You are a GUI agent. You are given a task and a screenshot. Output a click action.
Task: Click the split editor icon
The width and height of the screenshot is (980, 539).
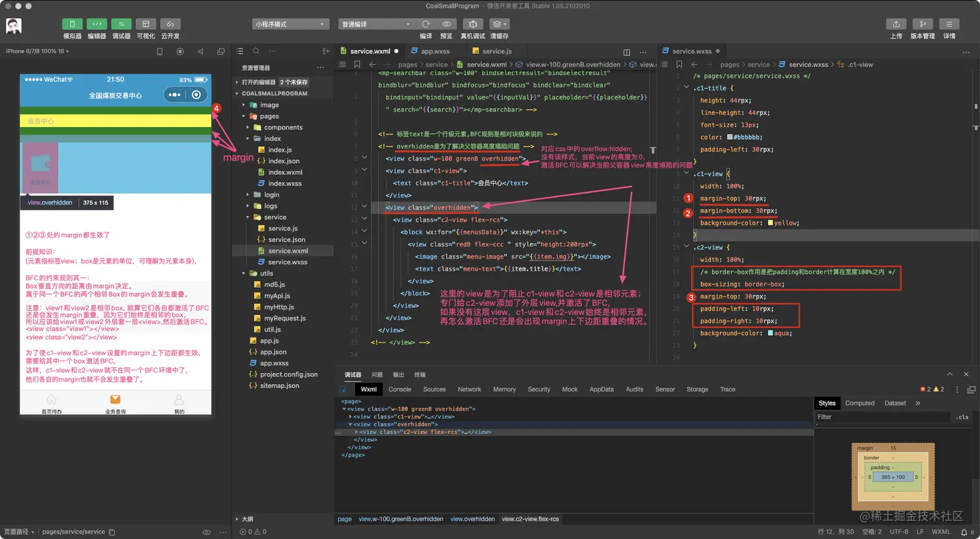pyautogui.click(x=626, y=52)
